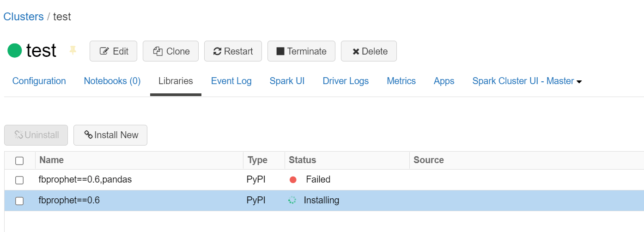644x232 pixels.
Task: Click Install New library button
Action: click(x=110, y=135)
